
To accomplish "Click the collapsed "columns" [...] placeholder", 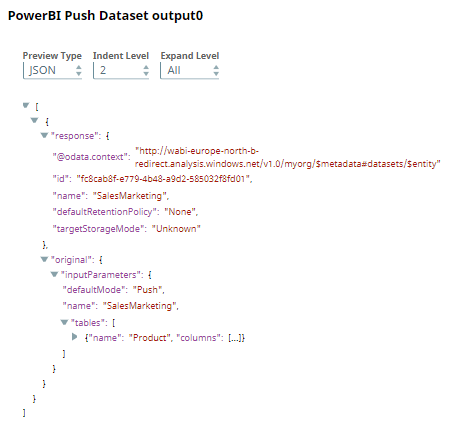I will [235, 338].
